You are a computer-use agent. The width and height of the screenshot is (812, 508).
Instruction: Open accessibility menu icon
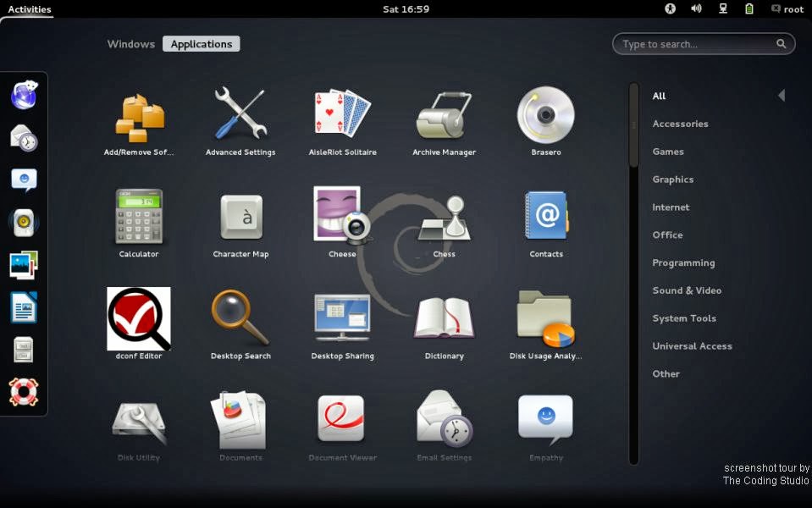click(x=670, y=8)
